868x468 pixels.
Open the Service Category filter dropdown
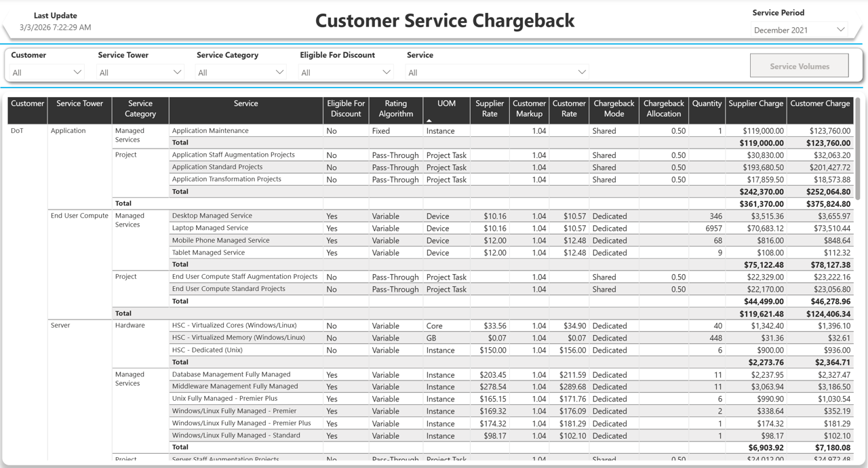[239, 71]
